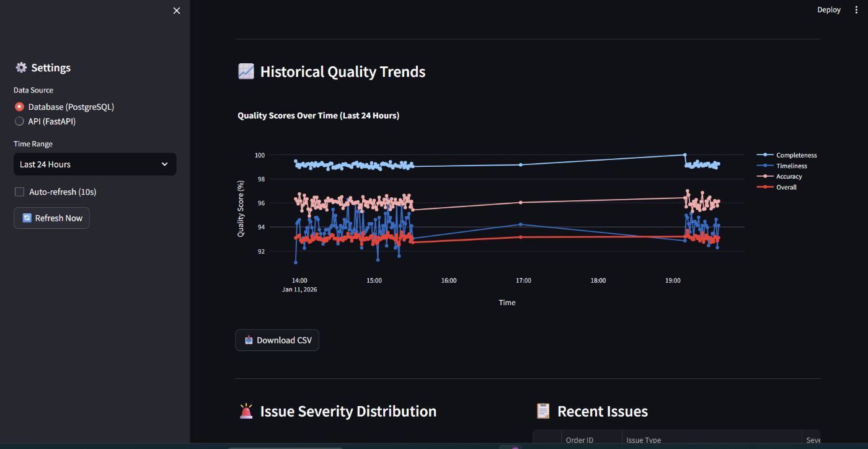The width and height of the screenshot is (868, 449).
Task: Click the Accuracy legend color marker
Action: 764,176
